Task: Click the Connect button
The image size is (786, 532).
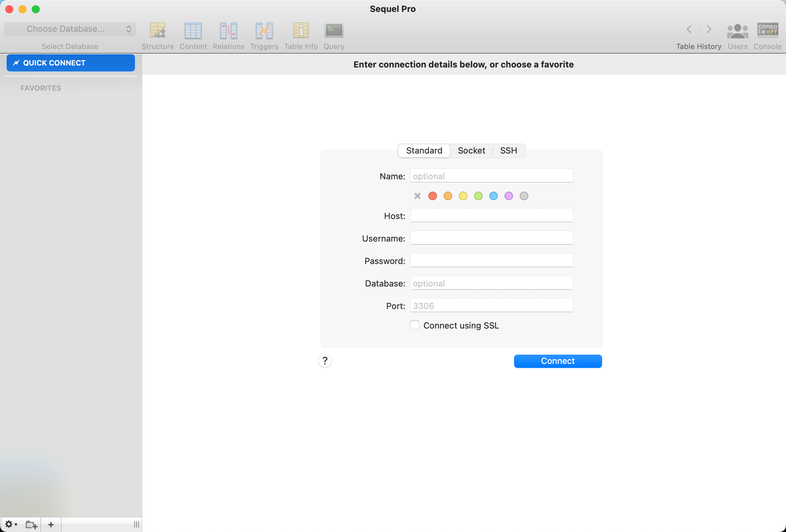Action: point(558,361)
